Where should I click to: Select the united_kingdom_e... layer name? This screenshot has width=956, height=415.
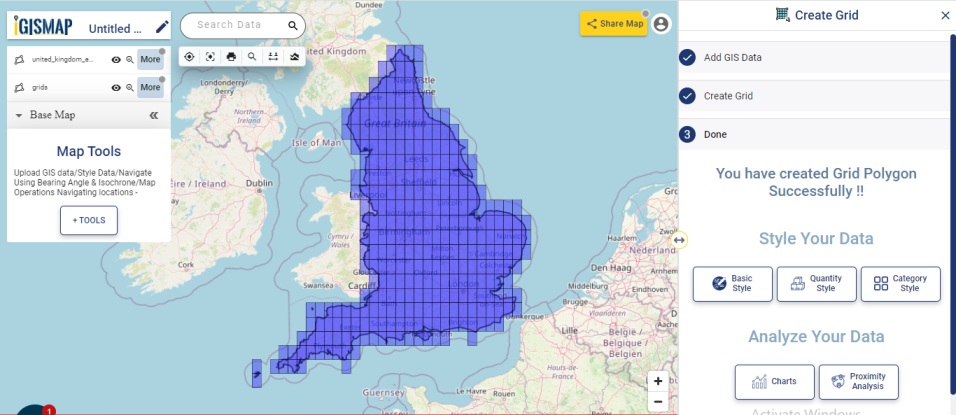coord(63,60)
